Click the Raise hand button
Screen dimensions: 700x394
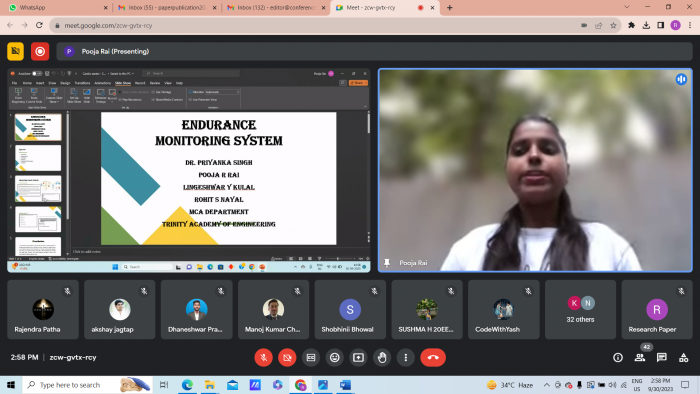coord(382,357)
